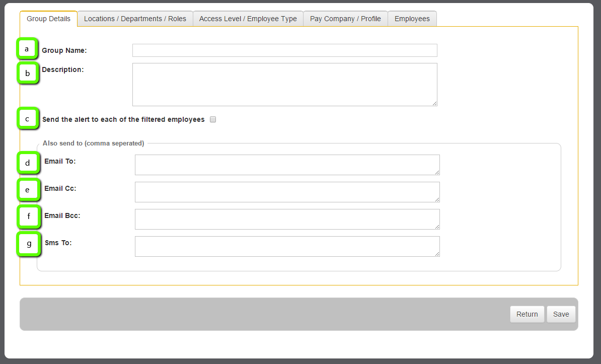Click the 'Email Bcc:' label
This screenshot has height=364, width=601.
point(62,216)
